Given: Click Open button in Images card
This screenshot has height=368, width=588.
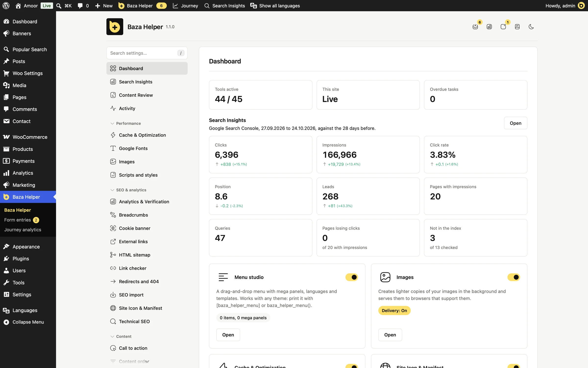Looking at the screenshot, I should [x=390, y=335].
